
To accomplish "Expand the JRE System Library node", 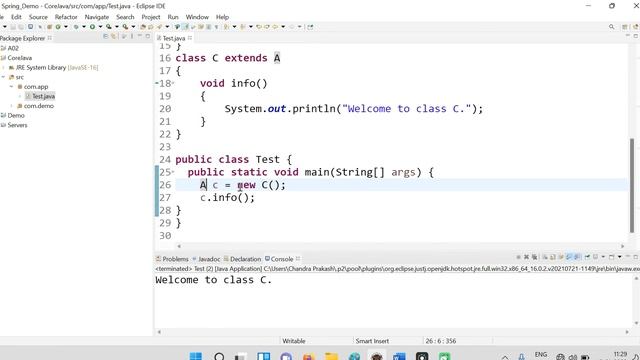I will tap(4, 68).
